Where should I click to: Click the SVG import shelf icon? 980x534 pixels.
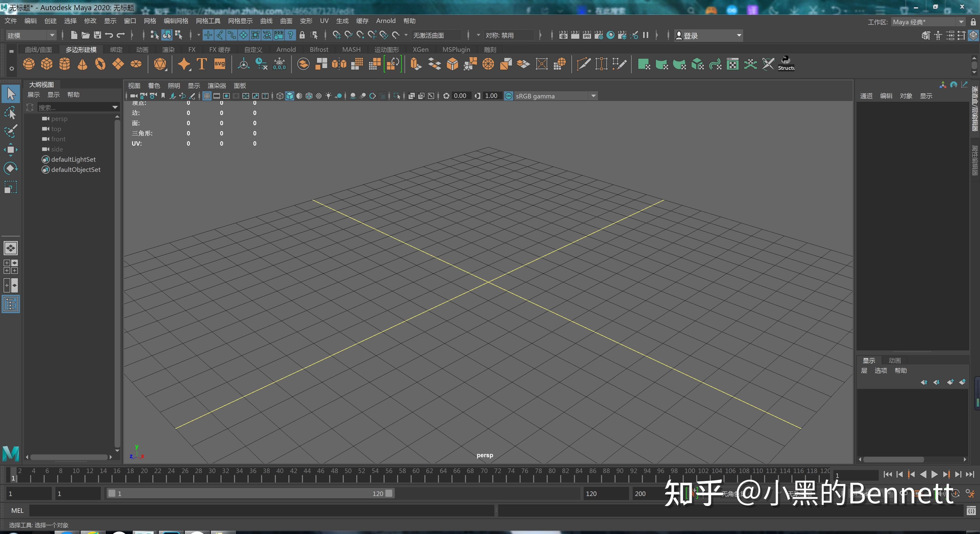point(219,64)
